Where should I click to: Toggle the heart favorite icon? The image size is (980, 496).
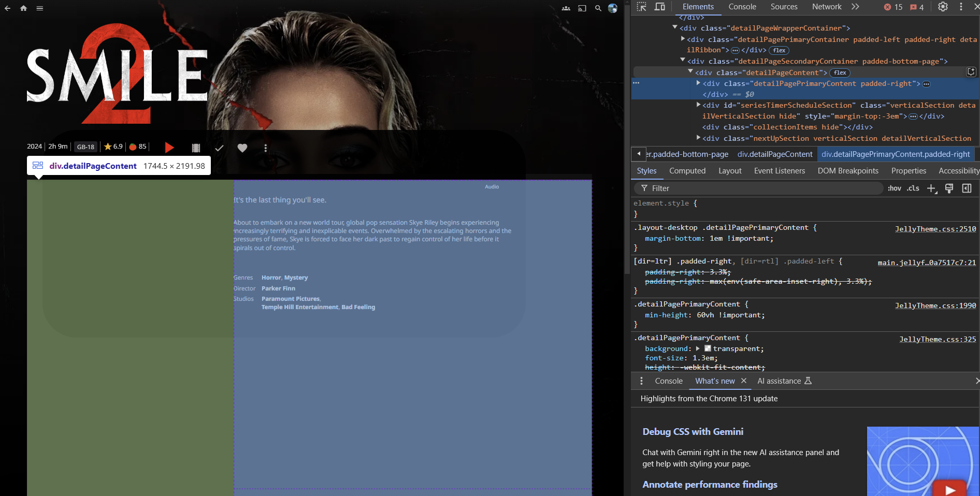[242, 148]
